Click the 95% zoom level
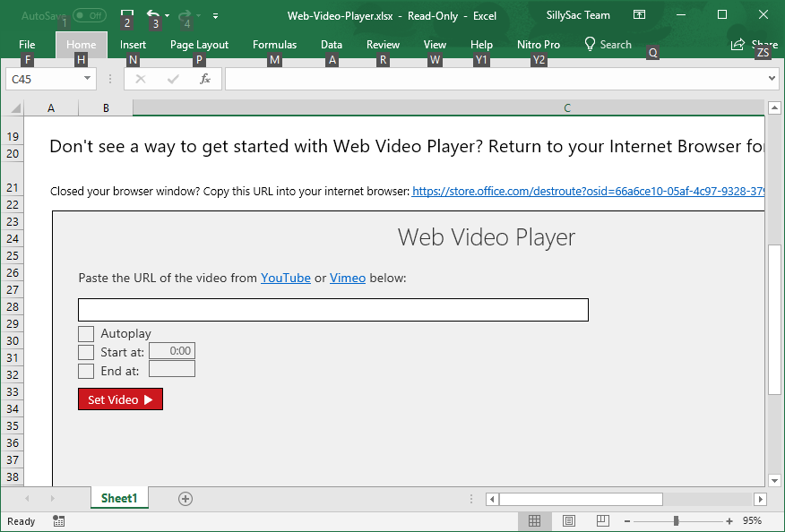 (753, 521)
